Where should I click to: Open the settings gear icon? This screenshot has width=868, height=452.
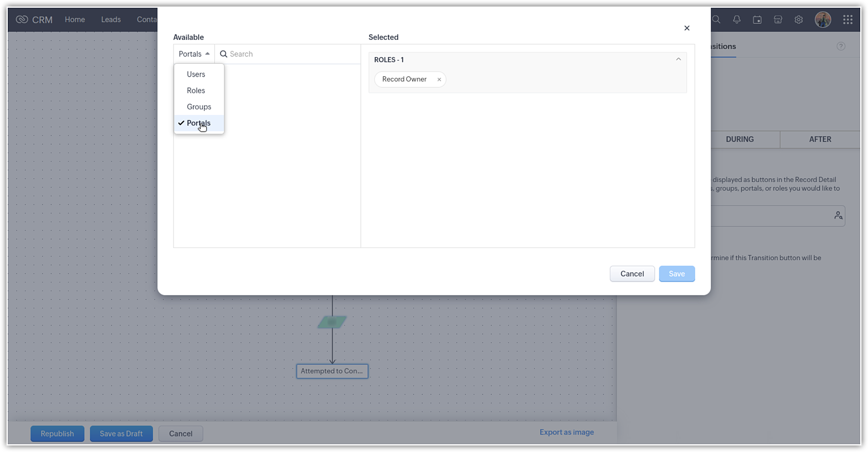click(799, 20)
